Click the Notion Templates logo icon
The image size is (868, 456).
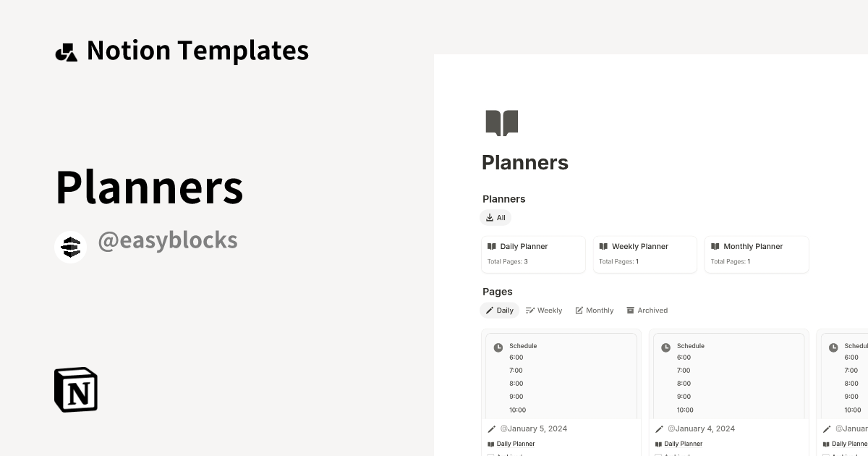point(67,50)
